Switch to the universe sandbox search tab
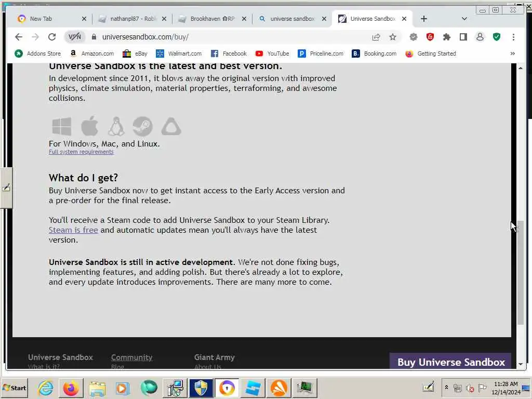This screenshot has width=532, height=399. tap(292, 19)
